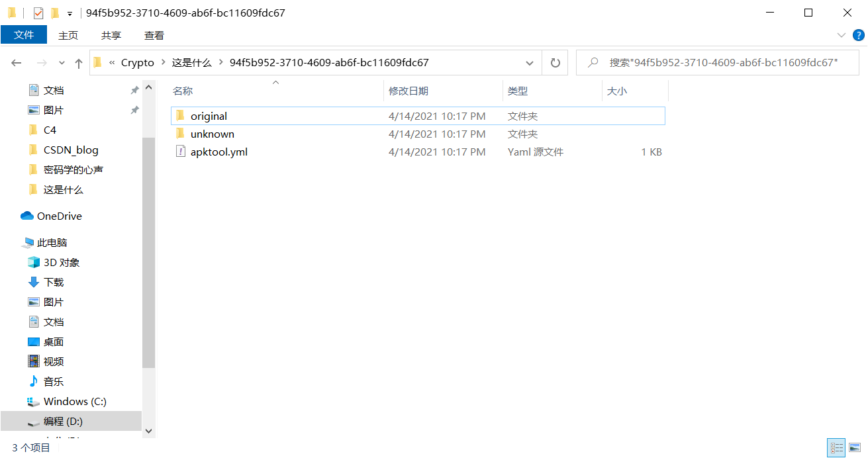The image size is (868, 458).
Task: Switch to the 查看 ribbon tab
Action: click(x=154, y=35)
